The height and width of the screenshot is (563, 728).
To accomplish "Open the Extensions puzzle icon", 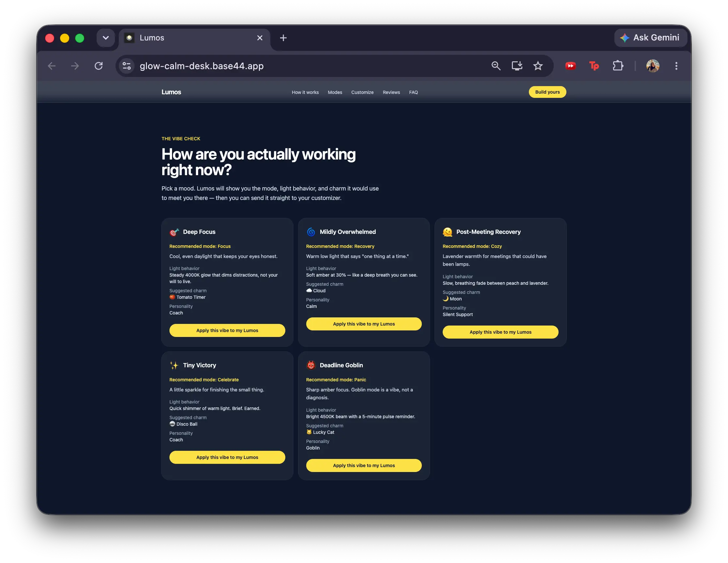I will click(618, 66).
